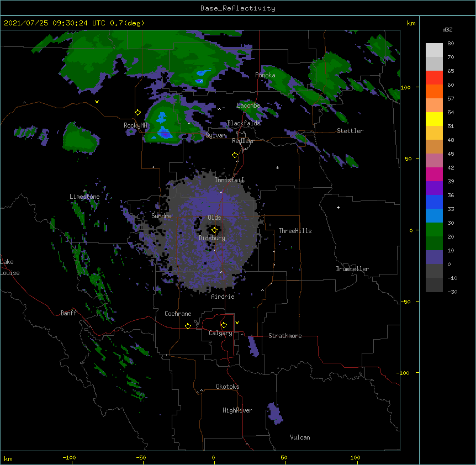This screenshot has width=476, height=465.
Task: Click the Calgary city label
Action: [x=220, y=333]
